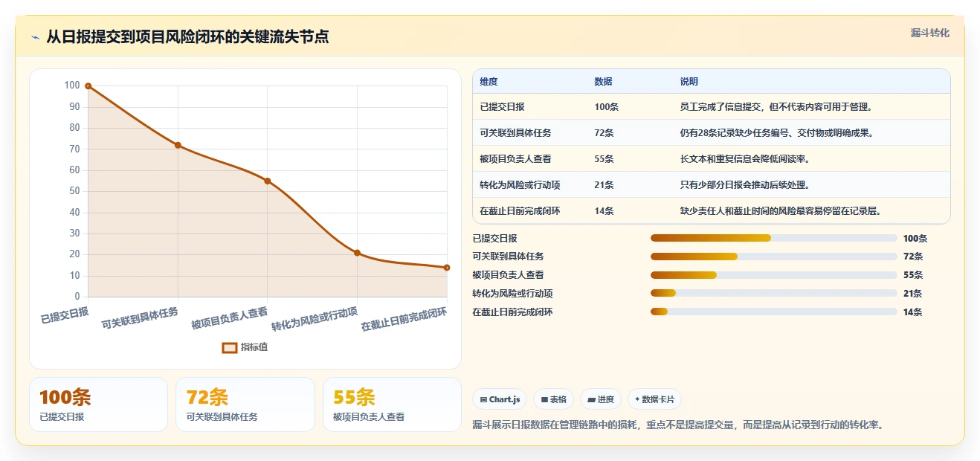Click the chart data point for 可关联到具体任务
The height and width of the screenshot is (461, 980).
pyautogui.click(x=178, y=145)
